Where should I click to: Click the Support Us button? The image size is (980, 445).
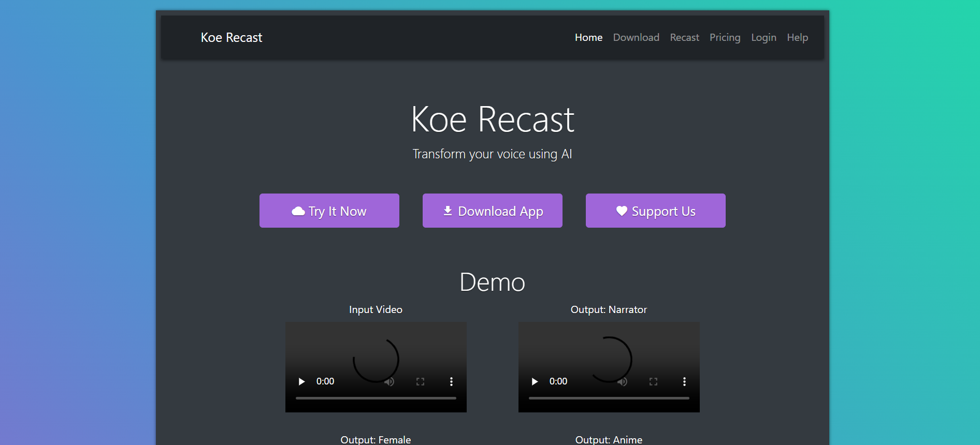coord(656,211)
